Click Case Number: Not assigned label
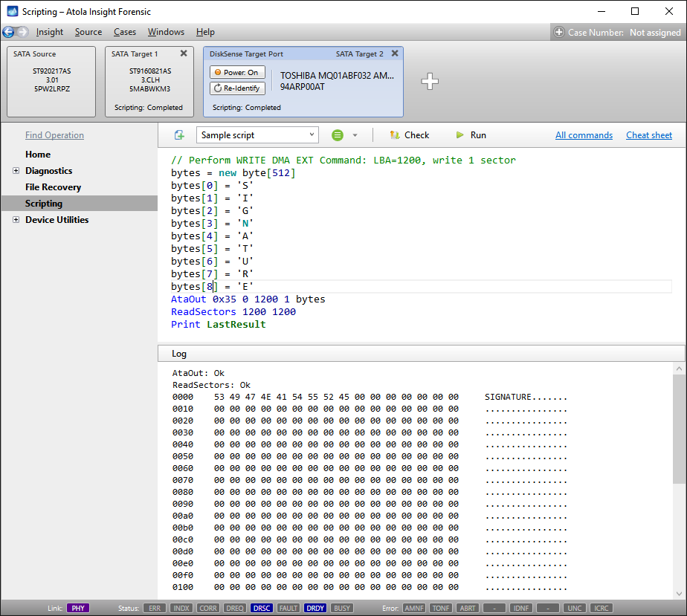 625,32
